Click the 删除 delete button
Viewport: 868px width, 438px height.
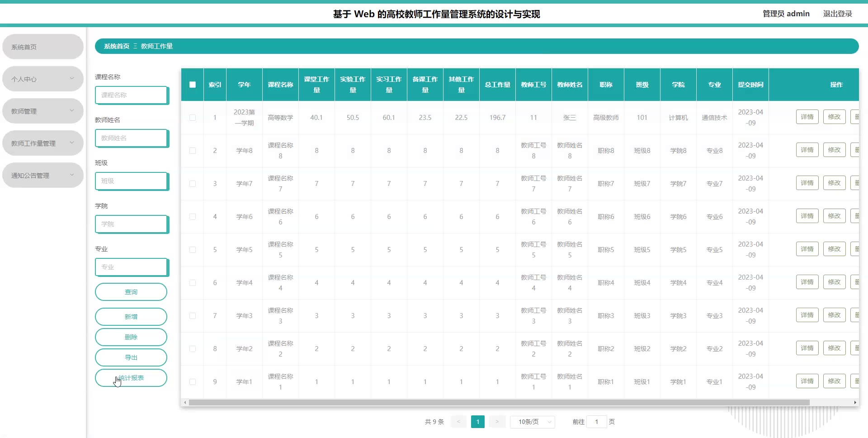[x=131, y=337]
